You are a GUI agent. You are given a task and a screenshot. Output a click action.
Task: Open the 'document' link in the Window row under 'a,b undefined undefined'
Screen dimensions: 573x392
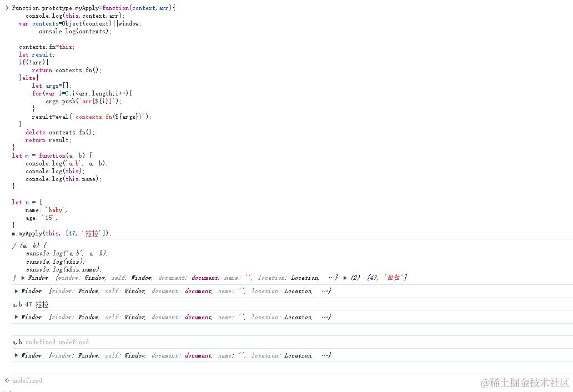tap(198, 355)
